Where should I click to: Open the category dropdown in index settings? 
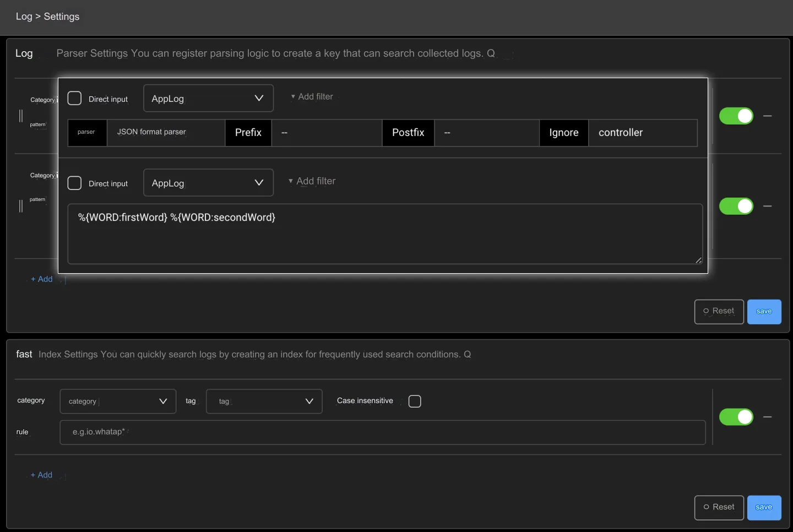click(x=118, y=401)
